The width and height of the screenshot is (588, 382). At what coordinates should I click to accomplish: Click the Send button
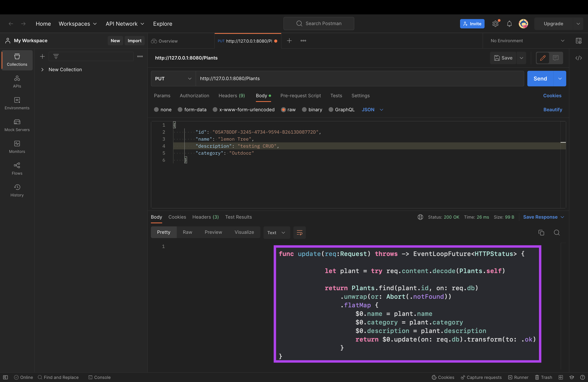(x=540, y=79)
